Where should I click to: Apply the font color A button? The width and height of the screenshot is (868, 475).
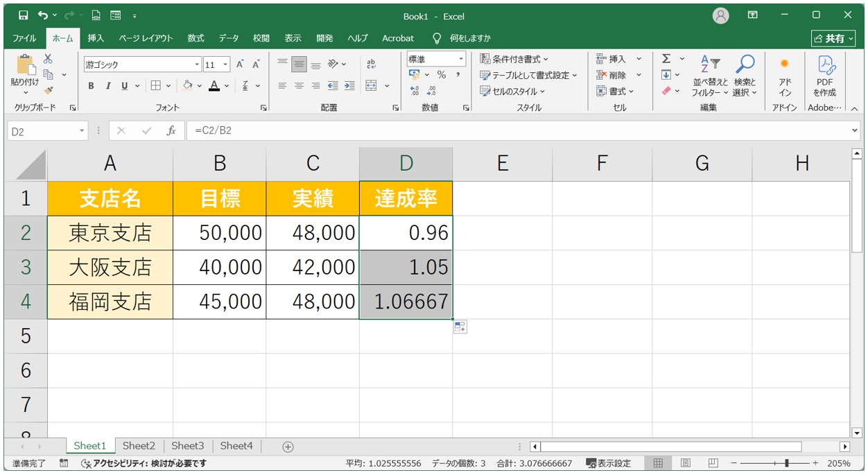tap(214, 86)
